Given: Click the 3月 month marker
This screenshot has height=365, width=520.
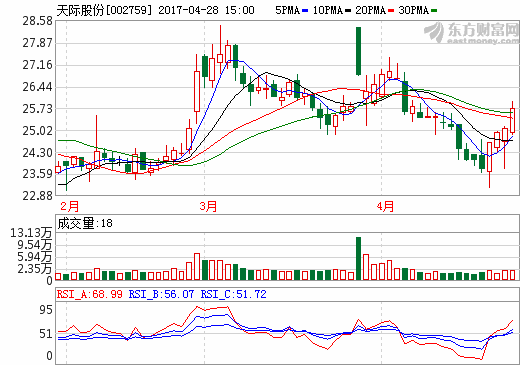Looking at the screenshot, I should (208, 206).
